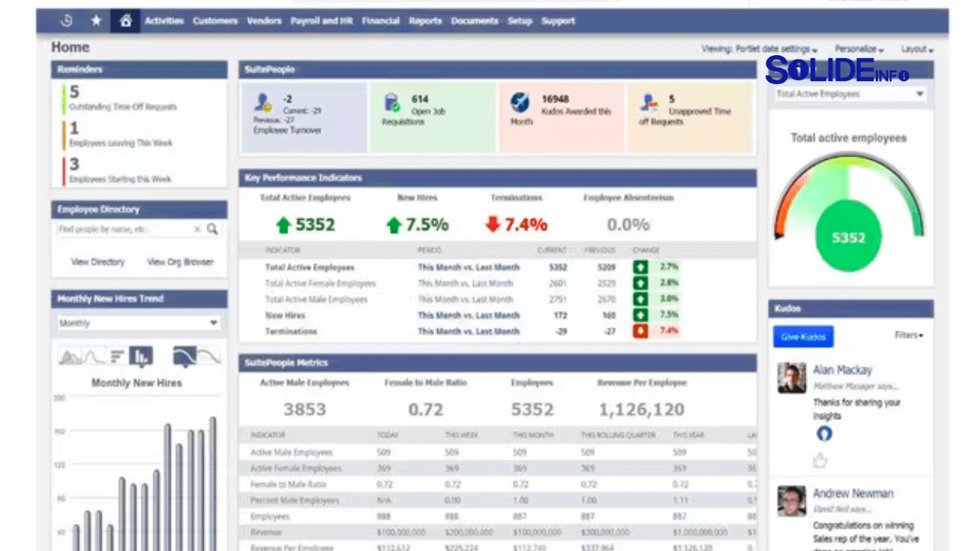Open the Support menu
The height and width of the screenshot is (551, 980).
(x=558, y=21)
